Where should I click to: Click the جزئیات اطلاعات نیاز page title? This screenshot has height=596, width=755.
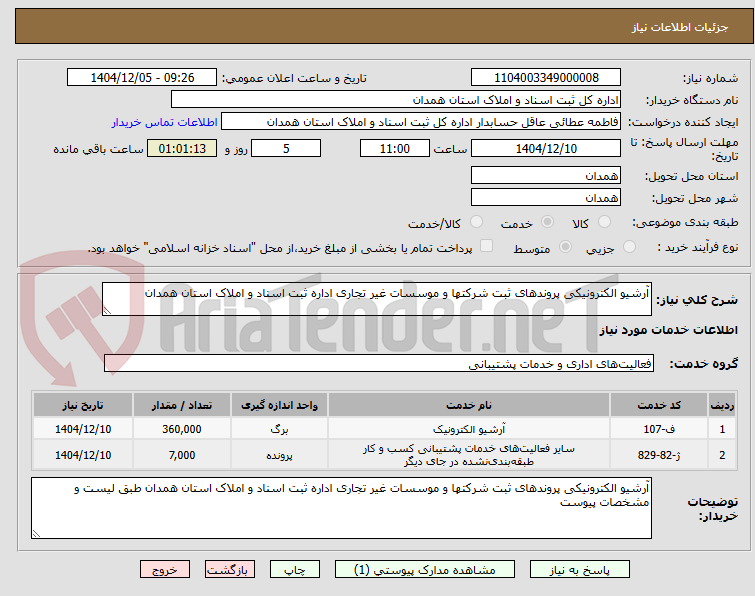point(679,27)
